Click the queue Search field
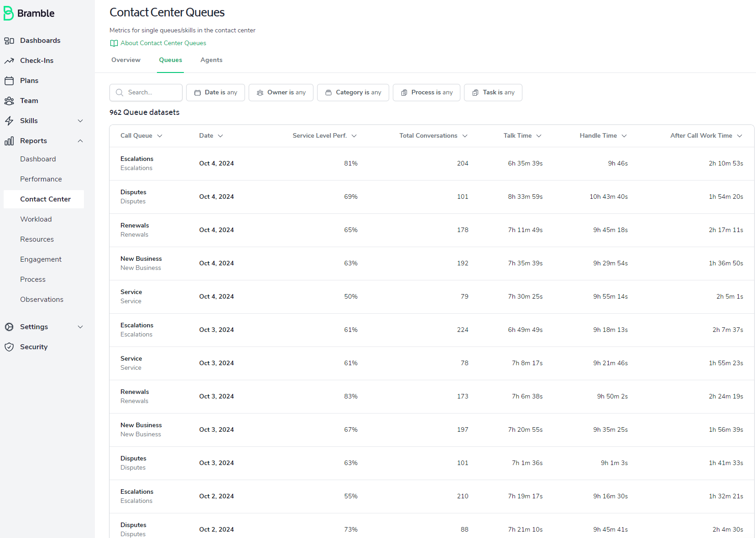756x538 pixels. [x=146, y=93]
